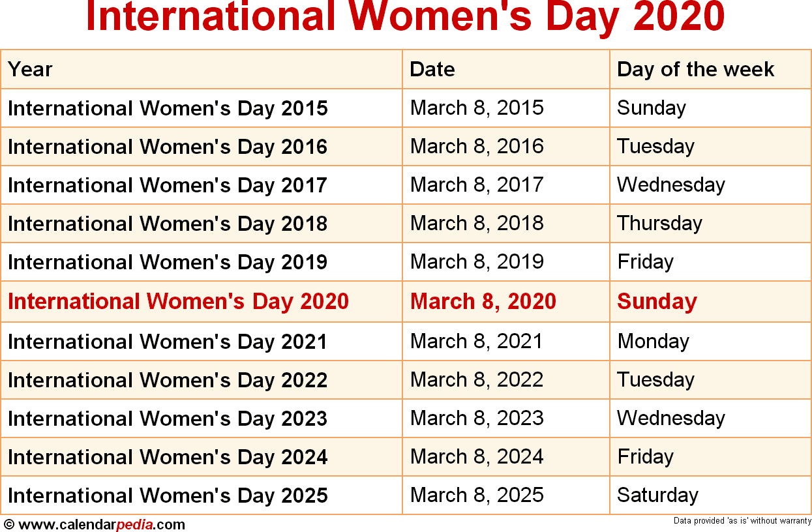Image resolution: width=812 pixels, height=532 pixels.
Task: Click the data warranty disclaimer text
Action: (741, 522)
